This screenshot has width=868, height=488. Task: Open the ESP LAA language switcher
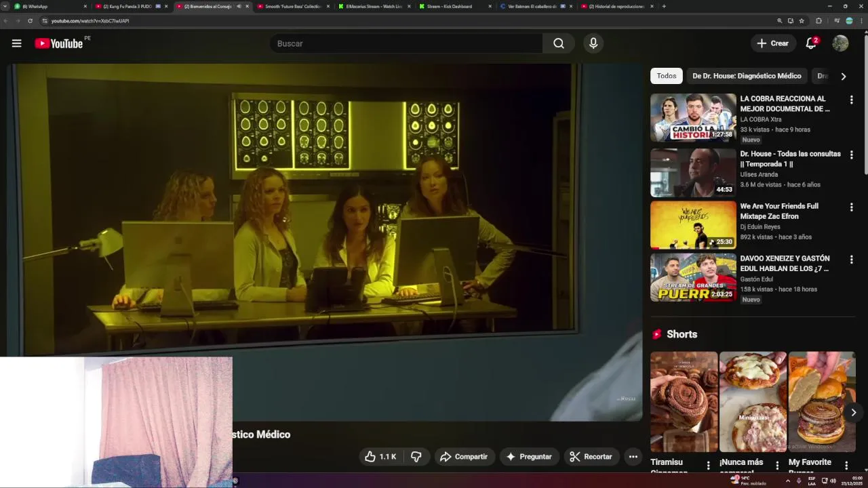click(812, 481)
